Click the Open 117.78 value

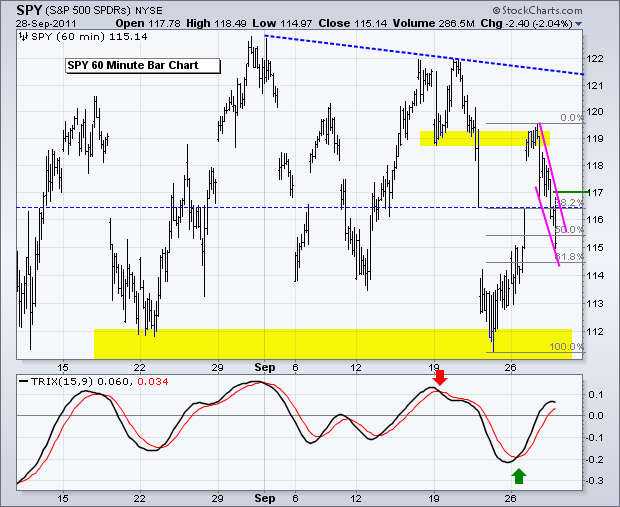click(x=148, y=24)
